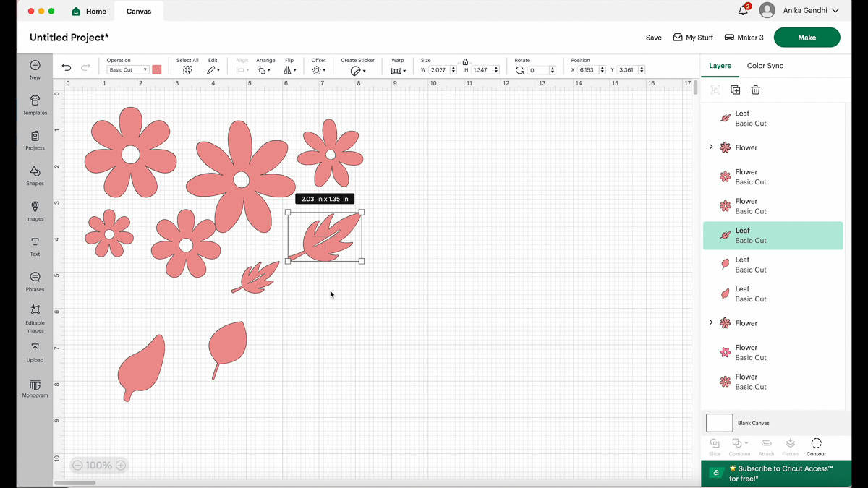Click the Flatten tool

pos(790,443)
